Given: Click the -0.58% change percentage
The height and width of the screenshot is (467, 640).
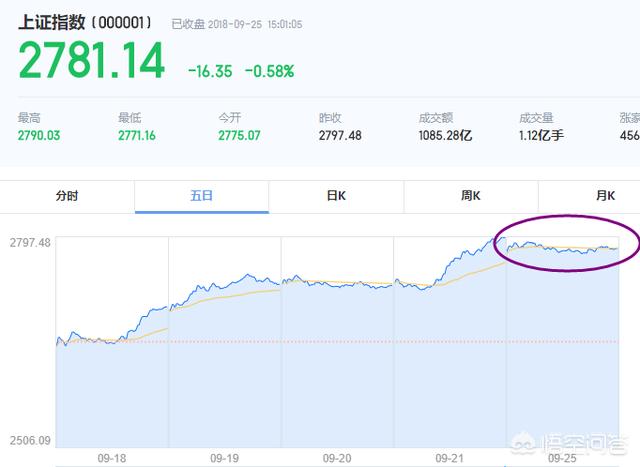Looking at the screenshot, I should [269, 71].
